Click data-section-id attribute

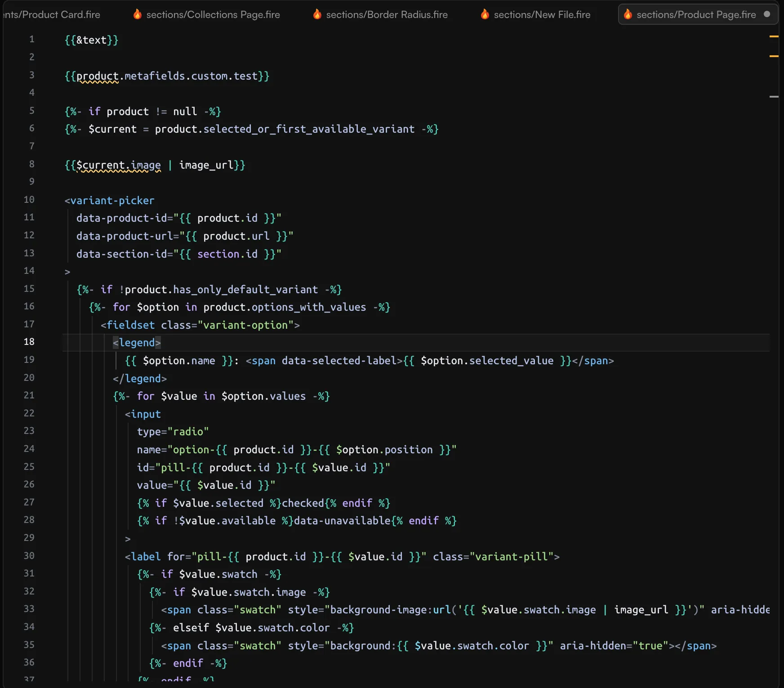tap(122, 254)
